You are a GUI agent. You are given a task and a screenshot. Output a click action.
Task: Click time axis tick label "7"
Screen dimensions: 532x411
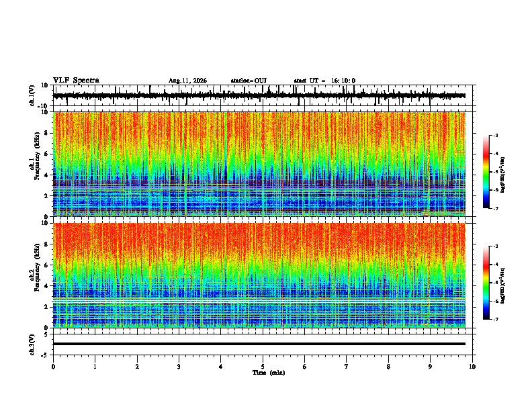tap(347, 367)
